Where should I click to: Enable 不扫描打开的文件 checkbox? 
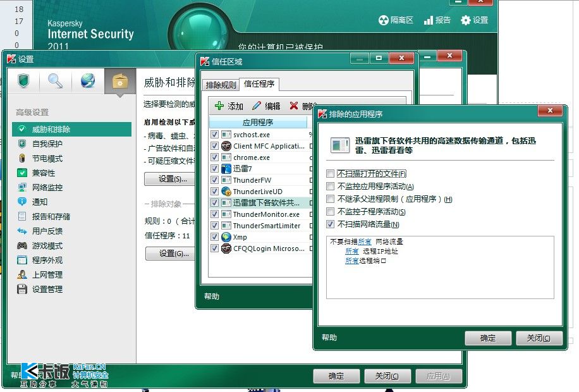[331, 174]
